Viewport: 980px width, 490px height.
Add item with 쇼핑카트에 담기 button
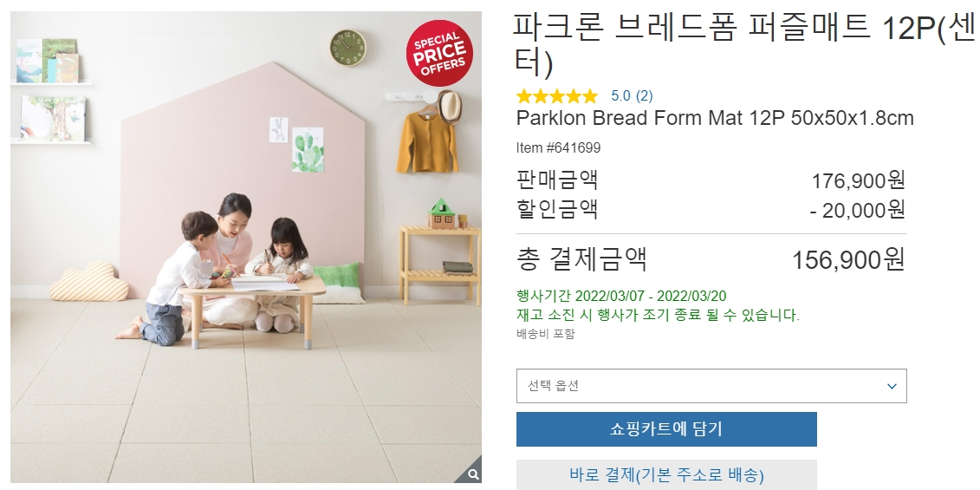click(x=666, y=428)
